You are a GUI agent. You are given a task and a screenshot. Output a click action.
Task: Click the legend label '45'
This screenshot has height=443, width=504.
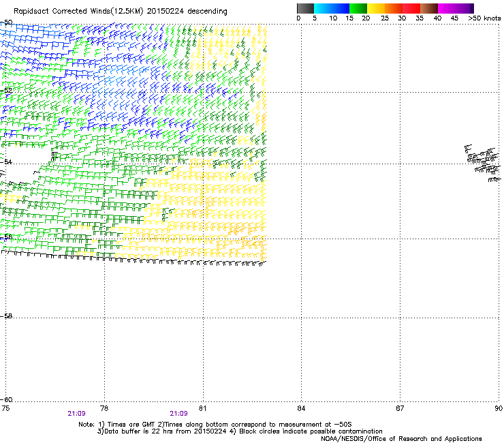click(x=454, y=18)
